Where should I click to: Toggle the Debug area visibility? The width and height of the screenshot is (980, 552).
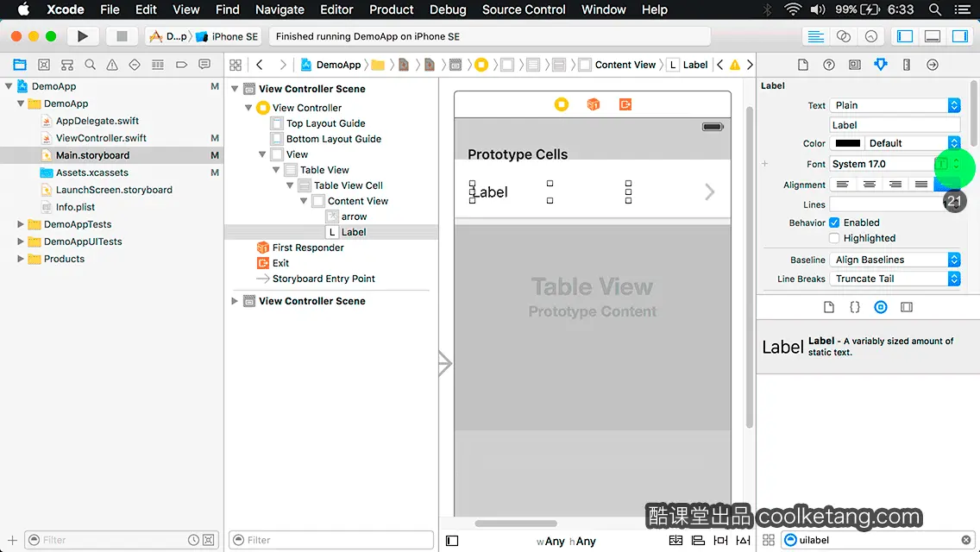coord(932,36)
